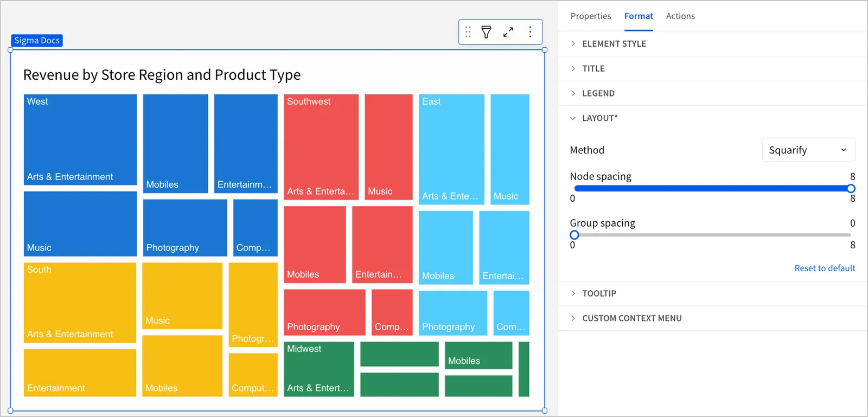This screenshot has height=417, width=868.
Task: Expand the TOOLTIP section
Action: pos(712,293)
